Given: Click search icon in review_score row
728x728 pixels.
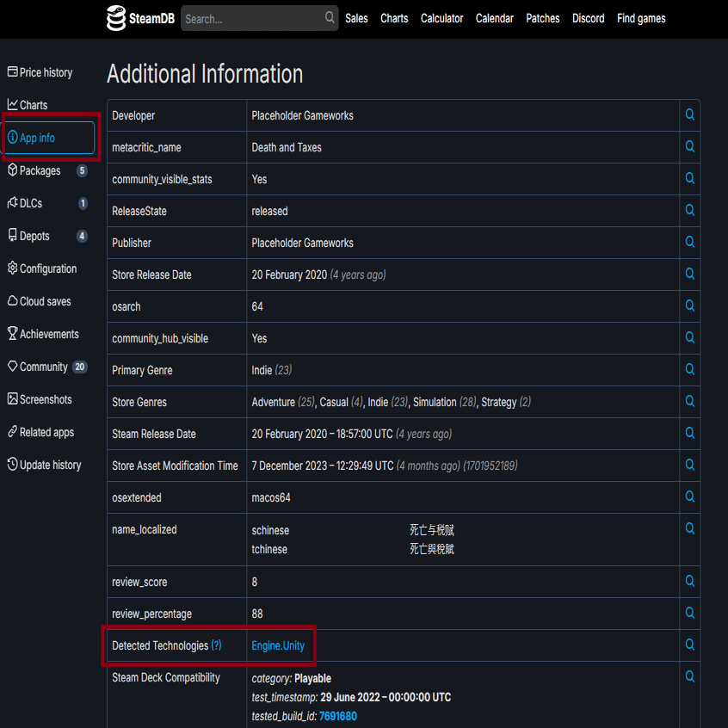Looking at the screenshot, I should click(689, 581).
